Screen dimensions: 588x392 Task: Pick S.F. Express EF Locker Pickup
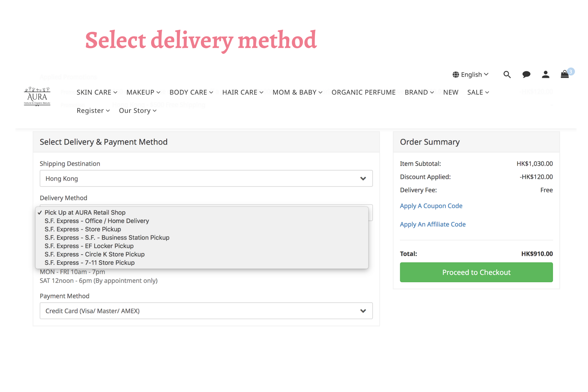click(89, 246)
